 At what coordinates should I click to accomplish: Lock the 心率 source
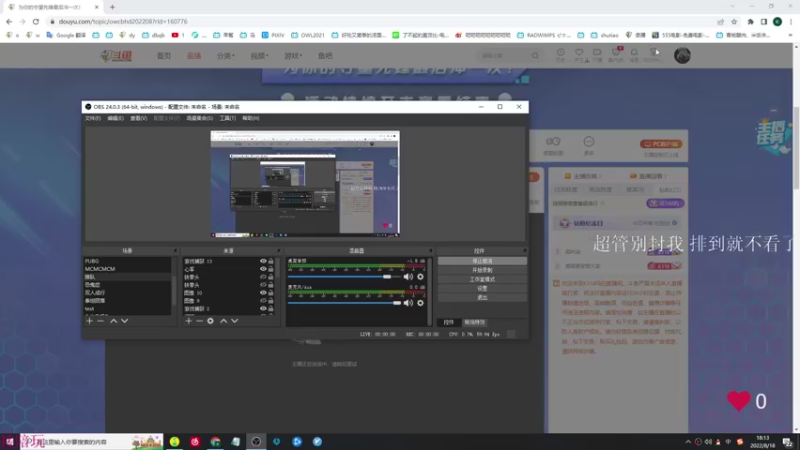(x=271, y=269)
